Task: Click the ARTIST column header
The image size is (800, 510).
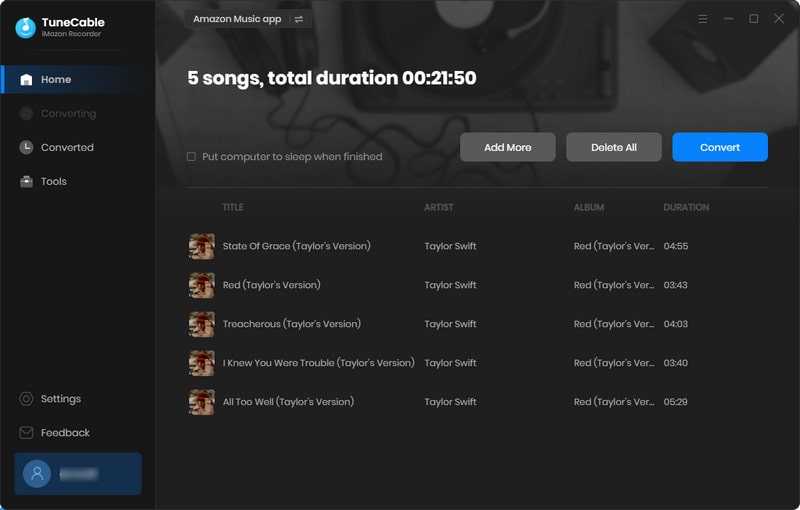Action: [x=439, y=208]
